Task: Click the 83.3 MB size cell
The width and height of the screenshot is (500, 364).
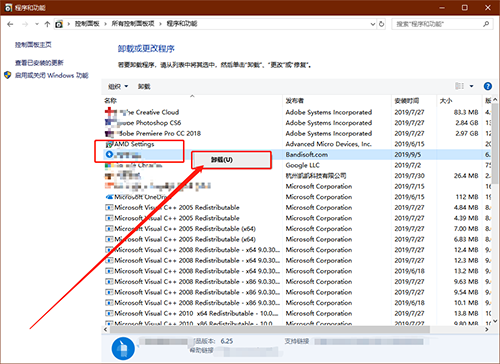Action: pos(466,112)
